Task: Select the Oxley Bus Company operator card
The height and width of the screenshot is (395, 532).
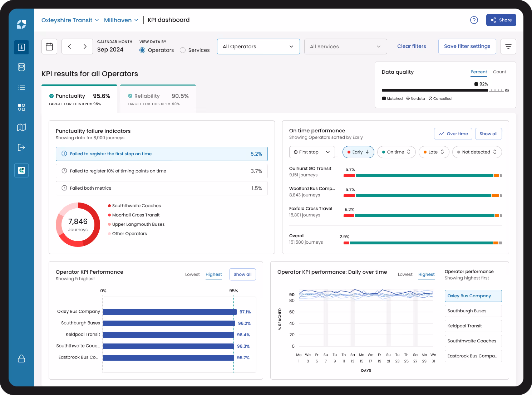Action: [473, 296]
